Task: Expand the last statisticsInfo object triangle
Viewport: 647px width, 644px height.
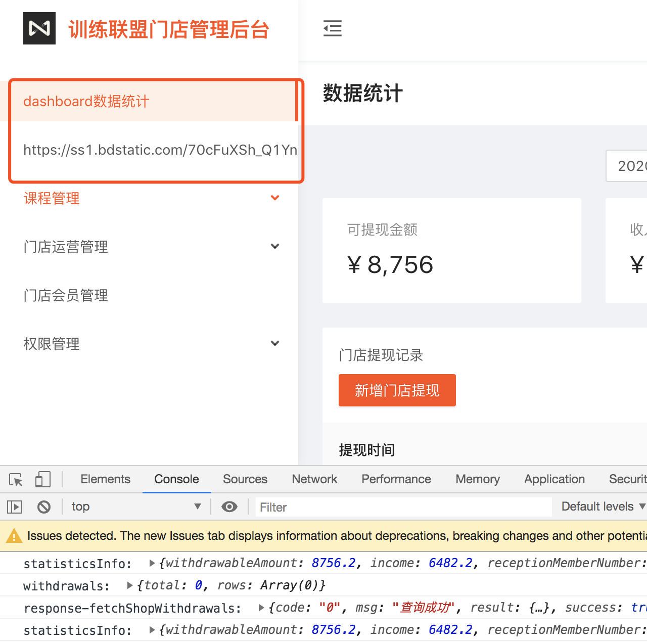Action: pos(152,630)
